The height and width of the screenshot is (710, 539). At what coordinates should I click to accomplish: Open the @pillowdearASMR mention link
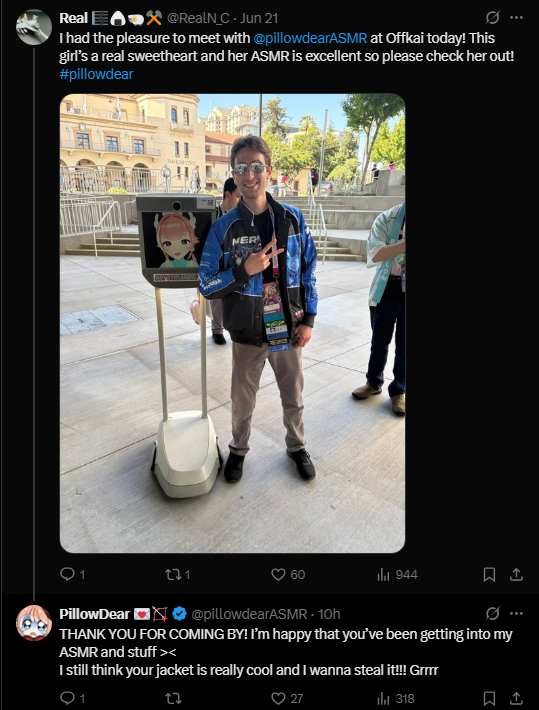click(310, 38)
